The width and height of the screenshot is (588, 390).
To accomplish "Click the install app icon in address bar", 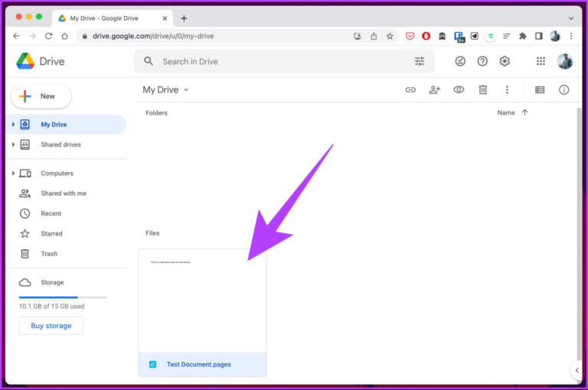I will (358, 36).
